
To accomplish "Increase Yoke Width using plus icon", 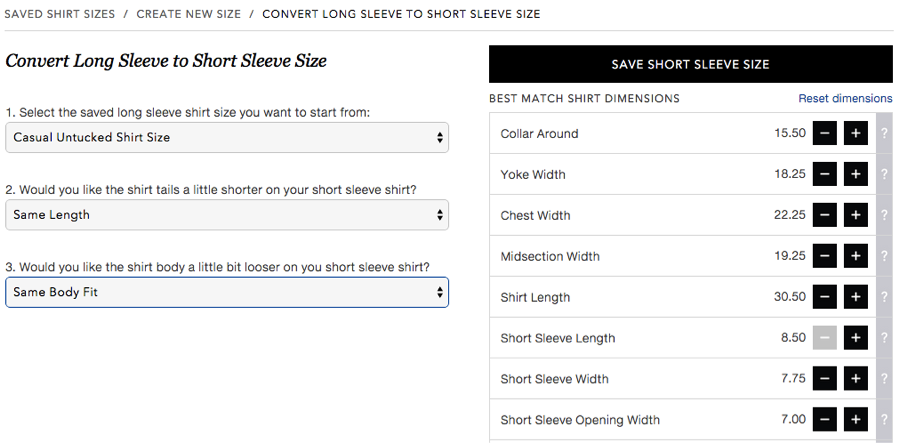I will (x=855, y=174).
